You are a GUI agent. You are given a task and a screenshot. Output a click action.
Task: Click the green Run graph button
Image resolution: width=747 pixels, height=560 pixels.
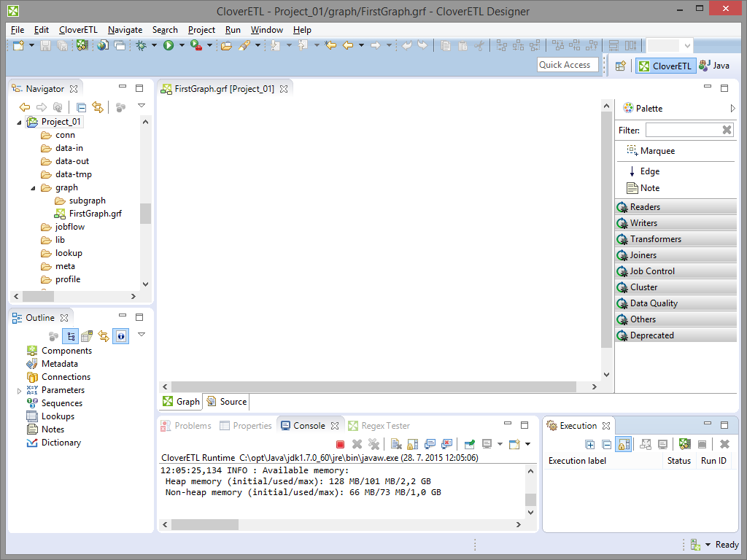(169, 45)
